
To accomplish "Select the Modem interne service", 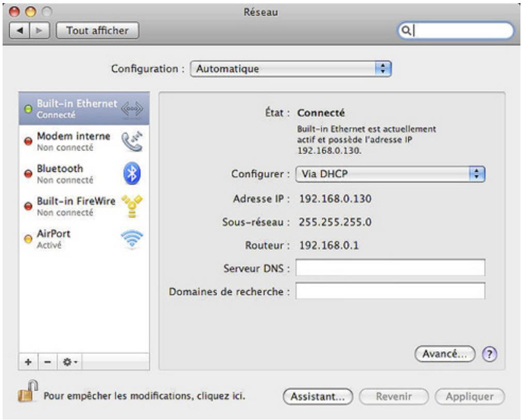I will click(84, 141).
